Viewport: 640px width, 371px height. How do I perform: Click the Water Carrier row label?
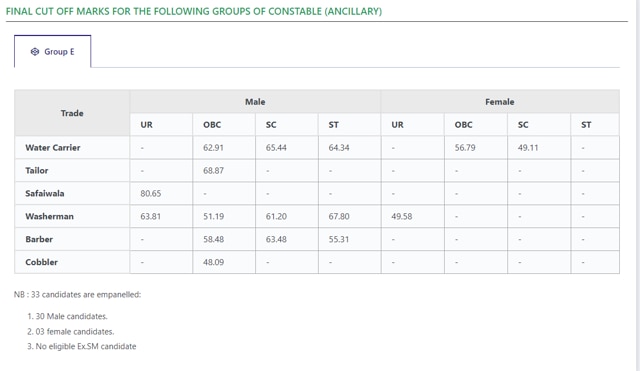point(53,147)
